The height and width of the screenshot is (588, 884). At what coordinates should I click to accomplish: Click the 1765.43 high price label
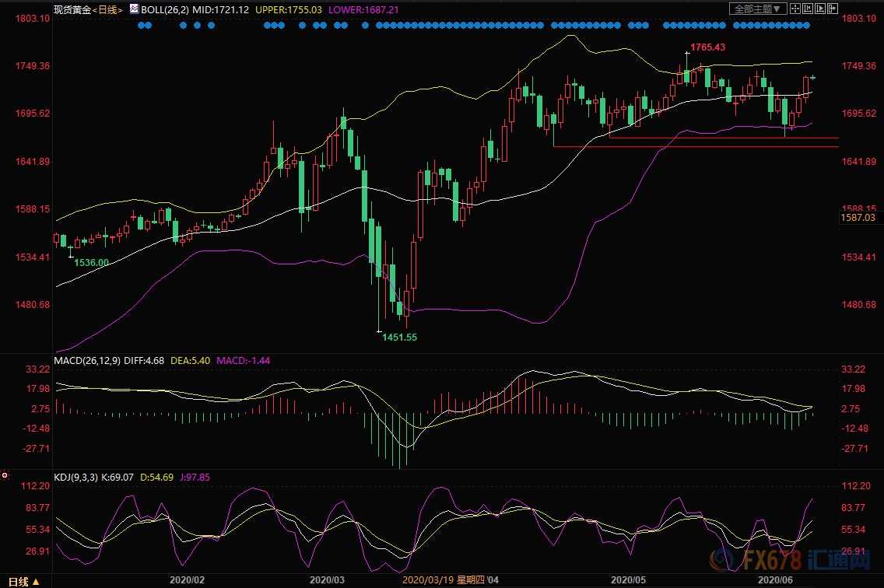[707, 47]
